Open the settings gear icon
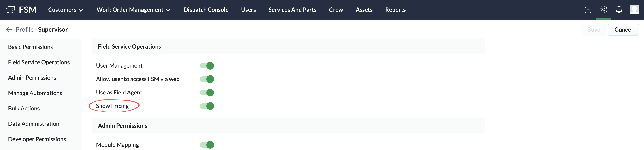Viewport: 644px width, 150px height. click(x=603, y=9)
